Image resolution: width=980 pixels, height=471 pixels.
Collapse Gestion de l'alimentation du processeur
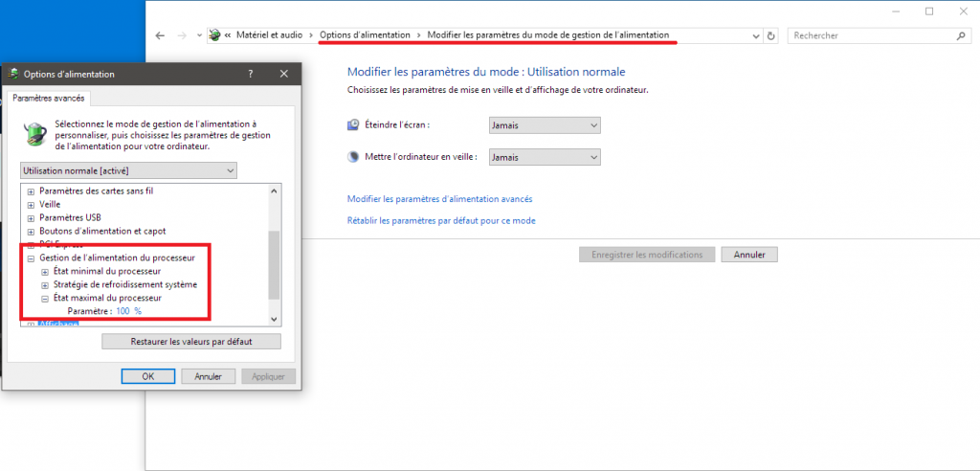click(31, 258)
